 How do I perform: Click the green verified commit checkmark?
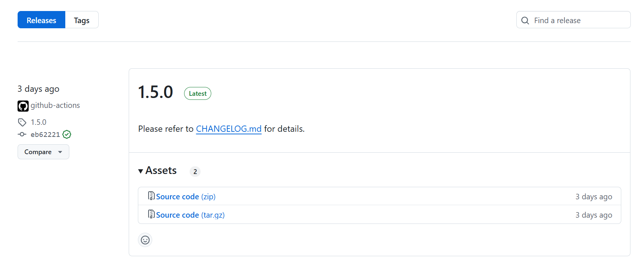click(67, 134)
